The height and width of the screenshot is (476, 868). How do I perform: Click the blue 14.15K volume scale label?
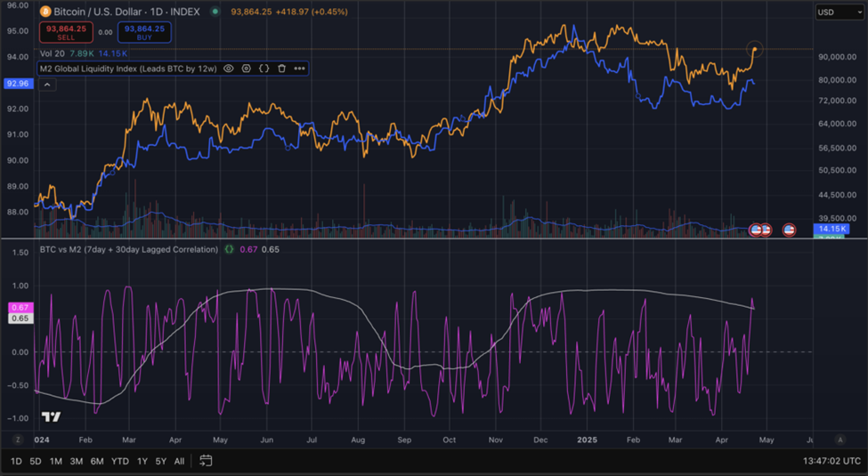coord(832,229)
